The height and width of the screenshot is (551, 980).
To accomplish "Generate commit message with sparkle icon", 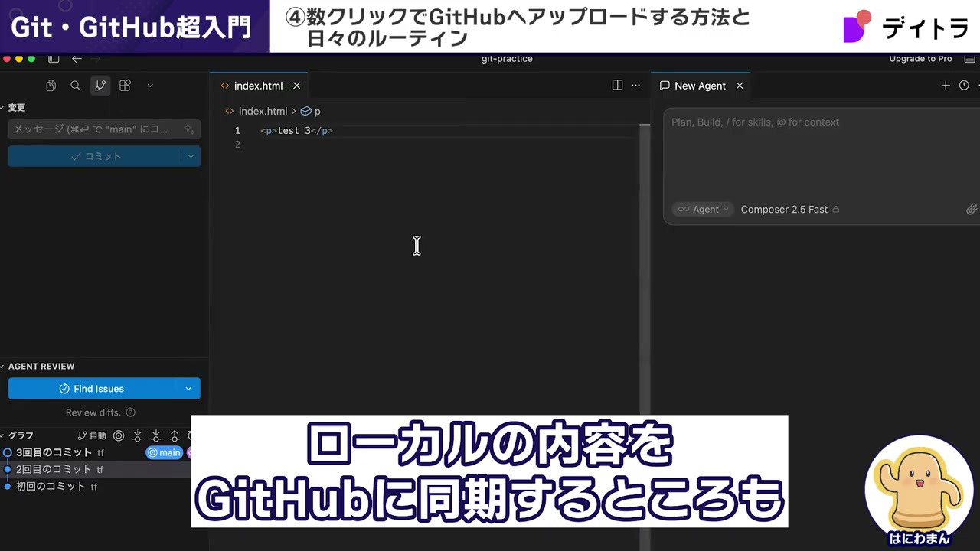I will [189, 129].
